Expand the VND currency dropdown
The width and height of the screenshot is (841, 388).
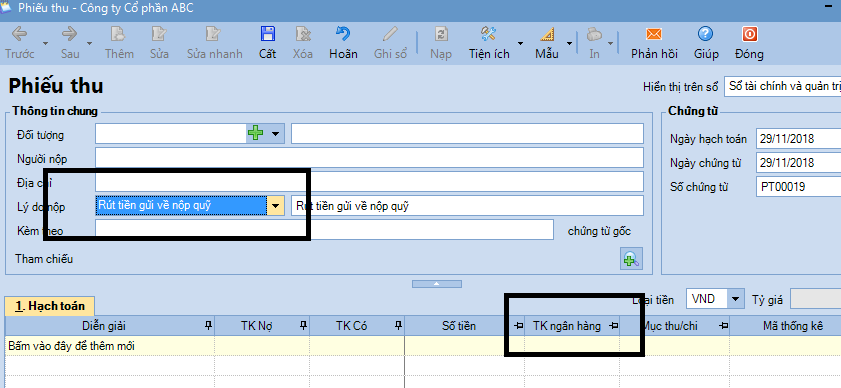(x=736, y=299)
